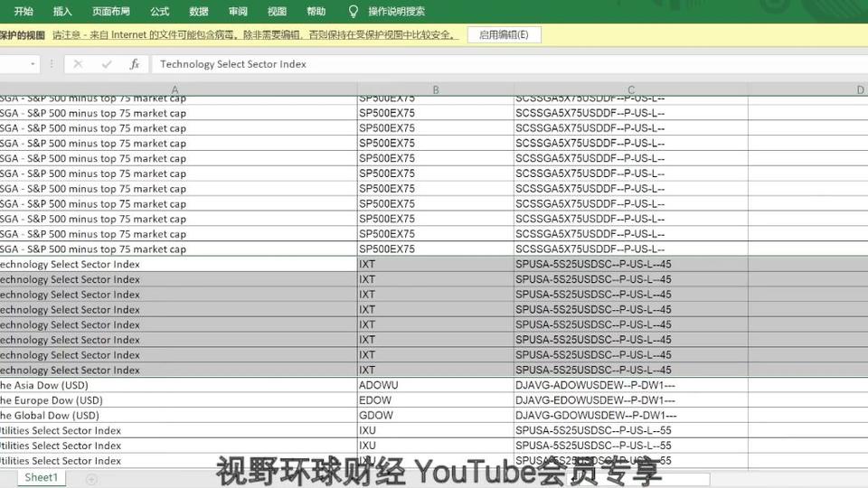The image size is (868, 488).
Task: Click the ADOWU ticker cell
Action: pos(436,385)
